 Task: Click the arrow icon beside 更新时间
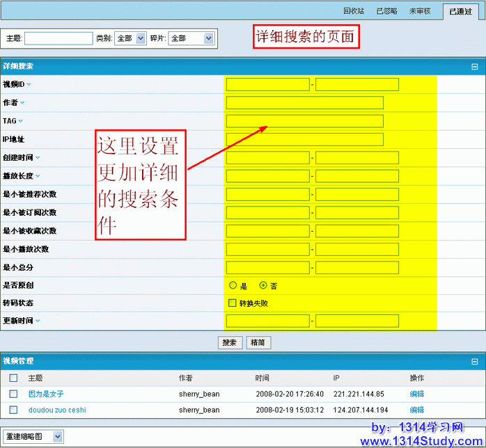(x=37, y=321)
